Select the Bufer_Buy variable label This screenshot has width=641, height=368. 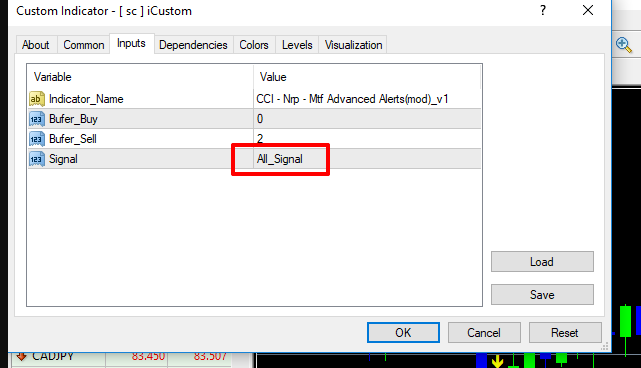click(73, 119)
